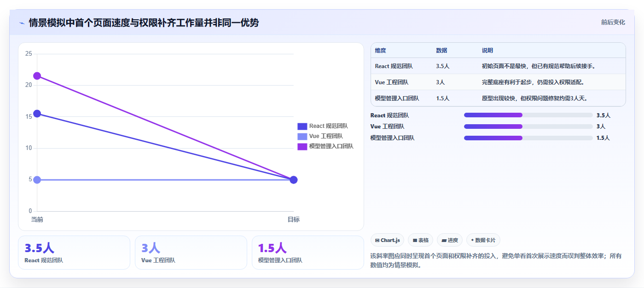Select React 规范团队 cell in the table

394,66
